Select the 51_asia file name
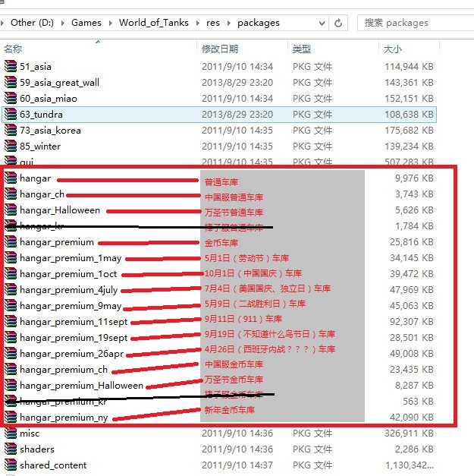The image size is (474, 476). pos(36,67)
